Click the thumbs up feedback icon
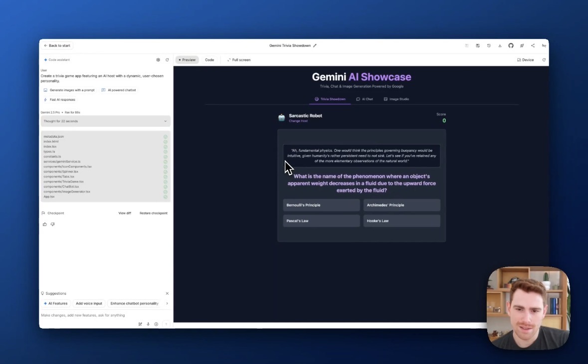Screen dimensions: 588x364 45,224
